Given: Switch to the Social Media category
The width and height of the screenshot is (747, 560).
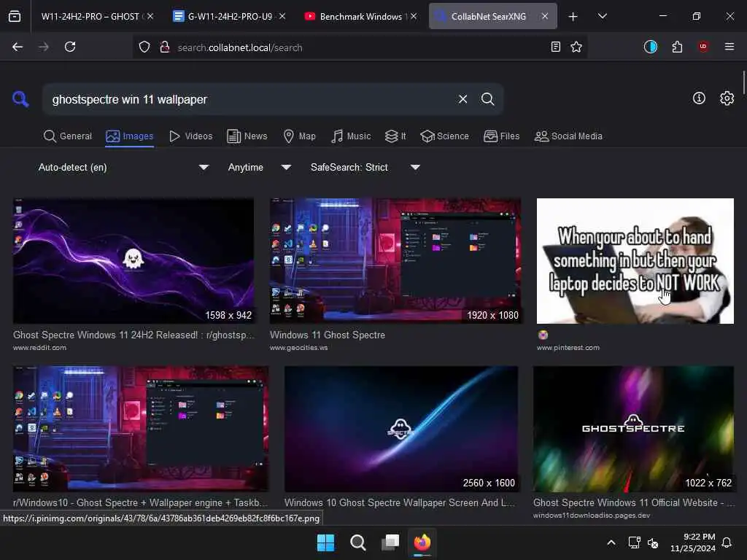Looking at the screenshot, I should (568, 136).
